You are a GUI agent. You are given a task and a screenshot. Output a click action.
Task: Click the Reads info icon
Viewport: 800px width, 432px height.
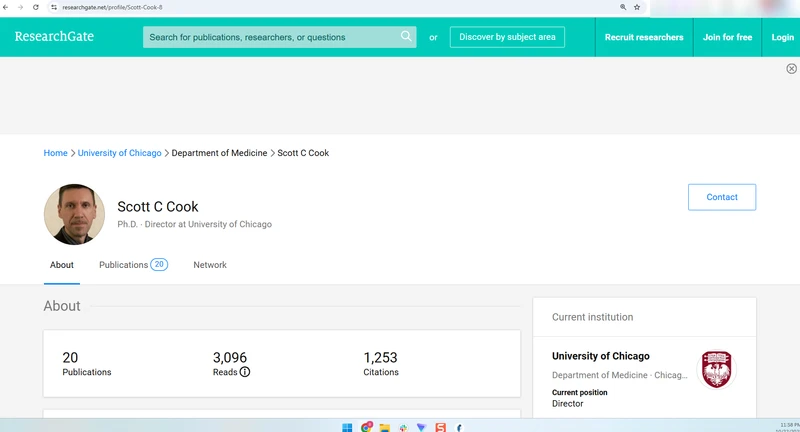pos(245,372)
